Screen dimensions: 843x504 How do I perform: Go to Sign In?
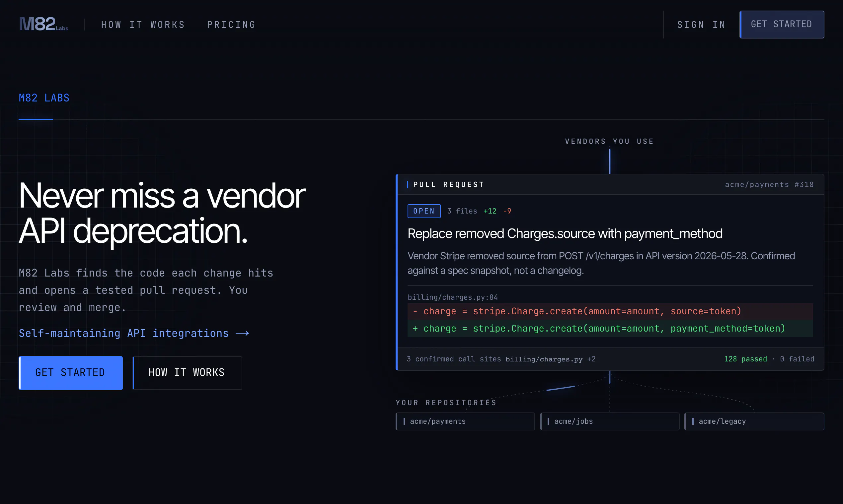[701, 25]
